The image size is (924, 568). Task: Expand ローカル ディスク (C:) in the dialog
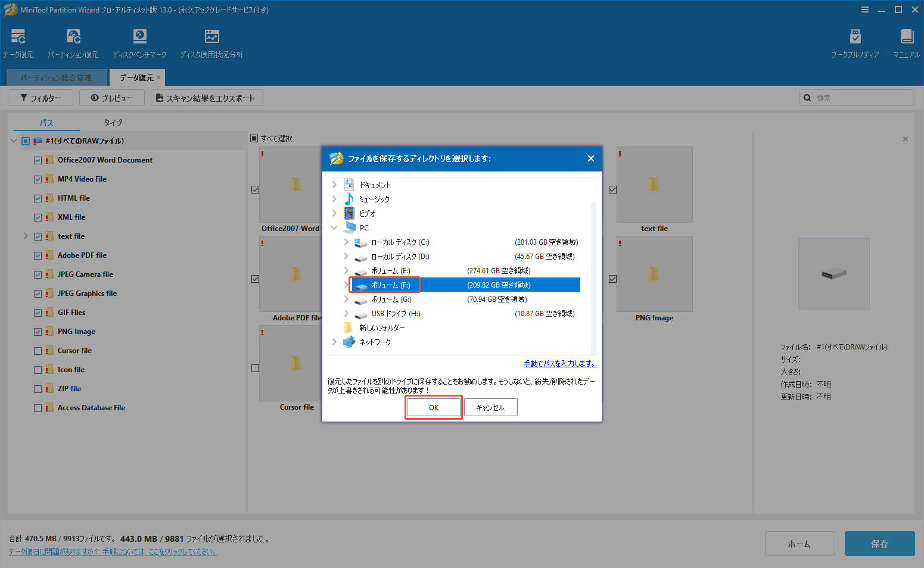click(346, 242)
